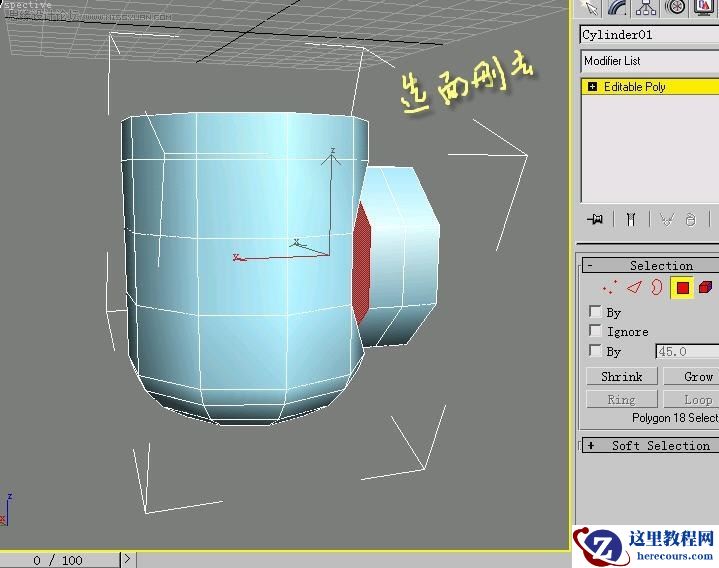Open the Create command panel tab
The width and height of the screenshot is (719, 568).
point(589,7)
